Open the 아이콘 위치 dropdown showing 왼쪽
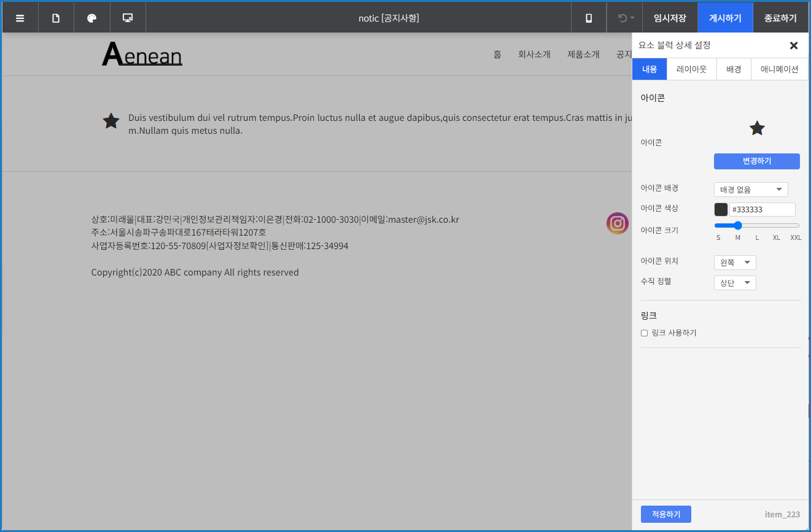Image resolution: width=811 pixels, height=532 pixels. click(x=734, y=262)
